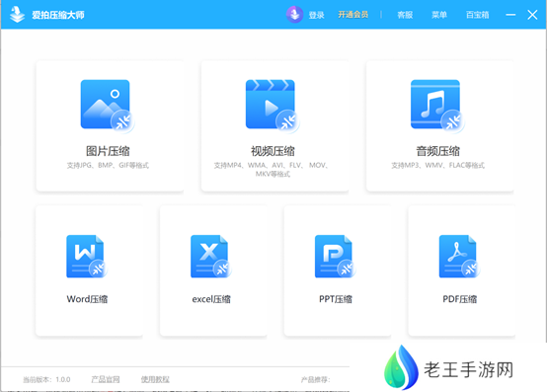The image size is (547, 392).
Task: Minimize the compression app window
Action: pos(510,15)
